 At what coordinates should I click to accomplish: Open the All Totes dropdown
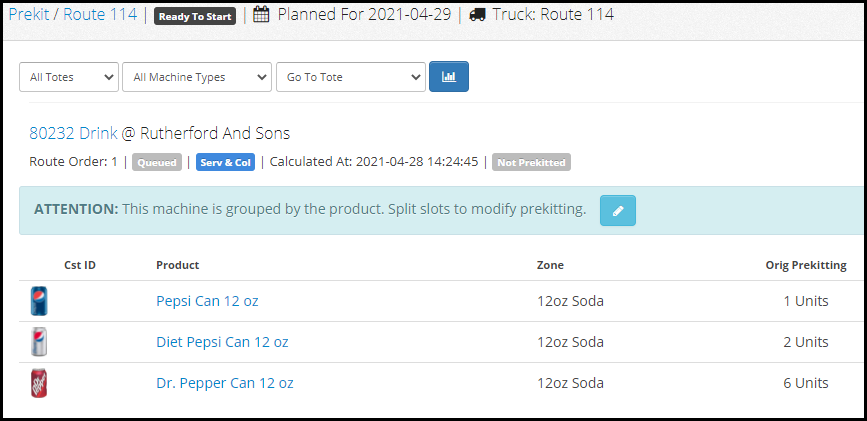pos(69,77)
